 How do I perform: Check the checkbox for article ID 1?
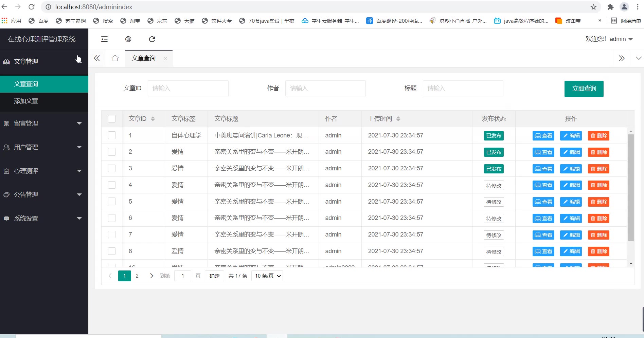click(x=112, y=135)
